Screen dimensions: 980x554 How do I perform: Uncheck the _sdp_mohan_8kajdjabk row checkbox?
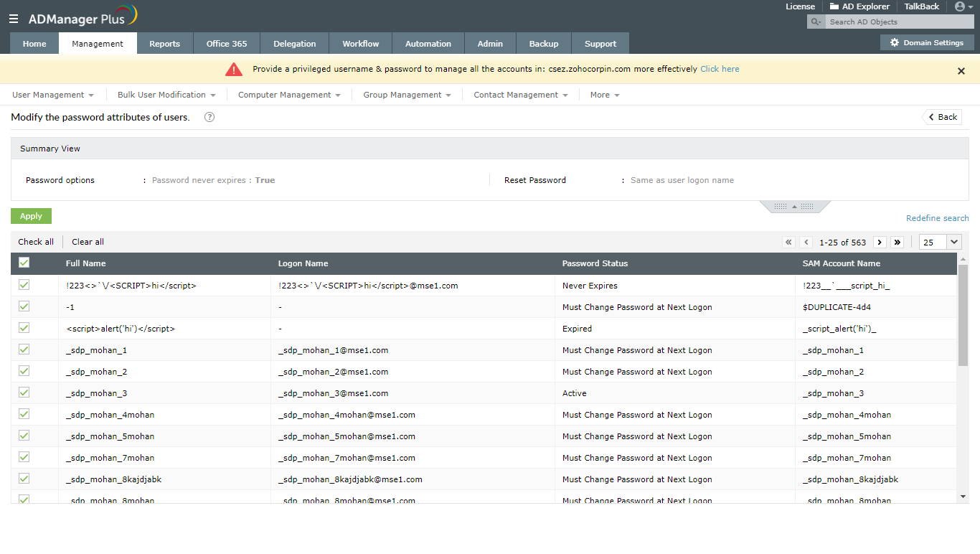pyautogui.click(x=24, y=479)
